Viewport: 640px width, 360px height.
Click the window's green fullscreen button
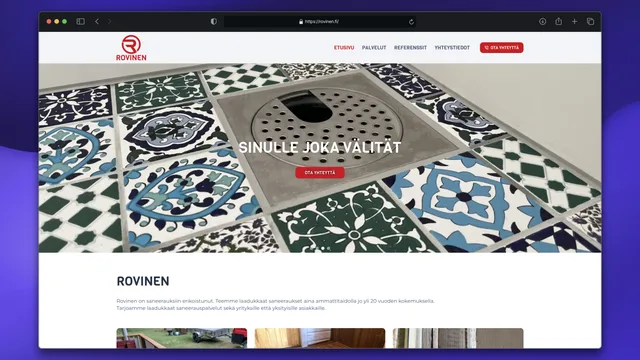64,22
